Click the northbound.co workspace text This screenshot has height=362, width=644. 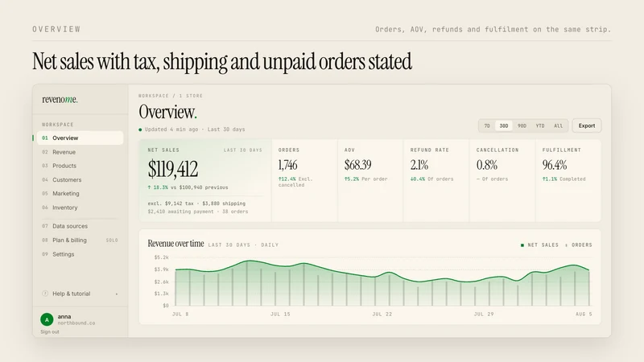pos(76,323)
